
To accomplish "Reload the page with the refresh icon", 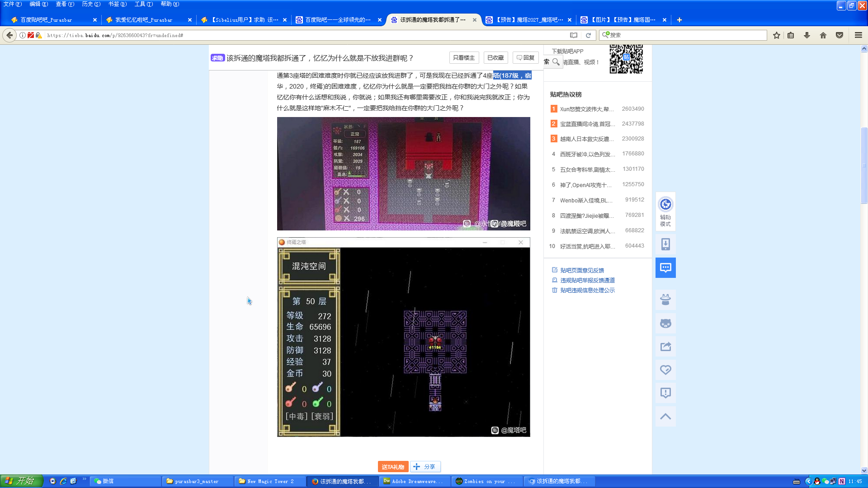I will tap(588, 35).
